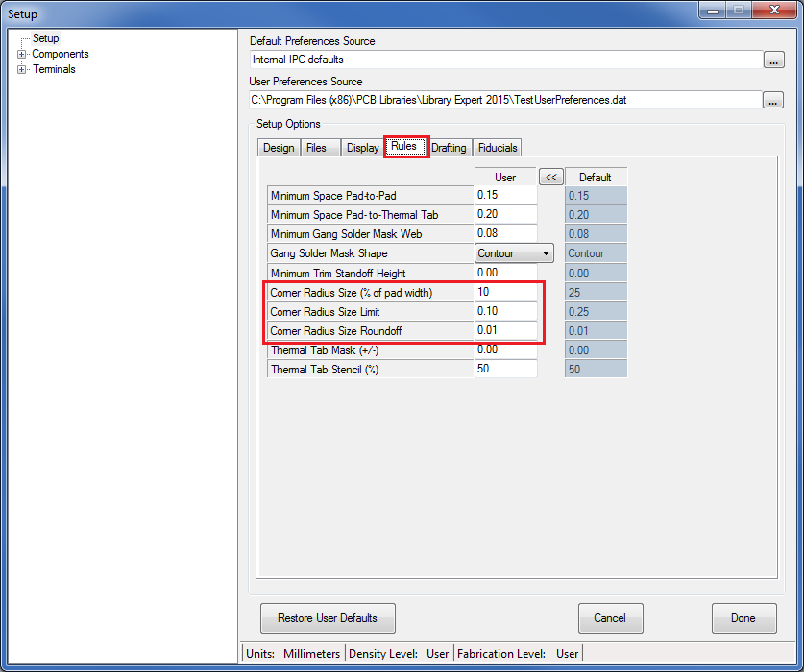The height and width of the screenshot is (672, 804).
Task: Click the Restore User Defaults button
Action: tap(327, 618)
